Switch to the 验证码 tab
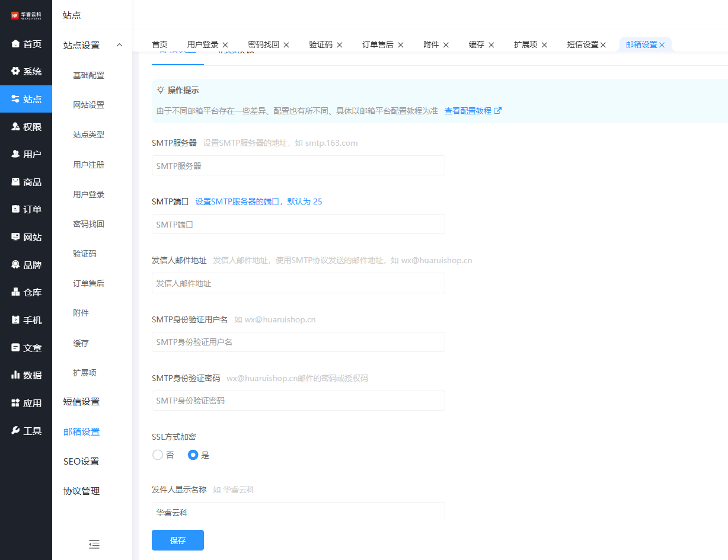This screenshot has height=560, width=728. tap(320, 44)
